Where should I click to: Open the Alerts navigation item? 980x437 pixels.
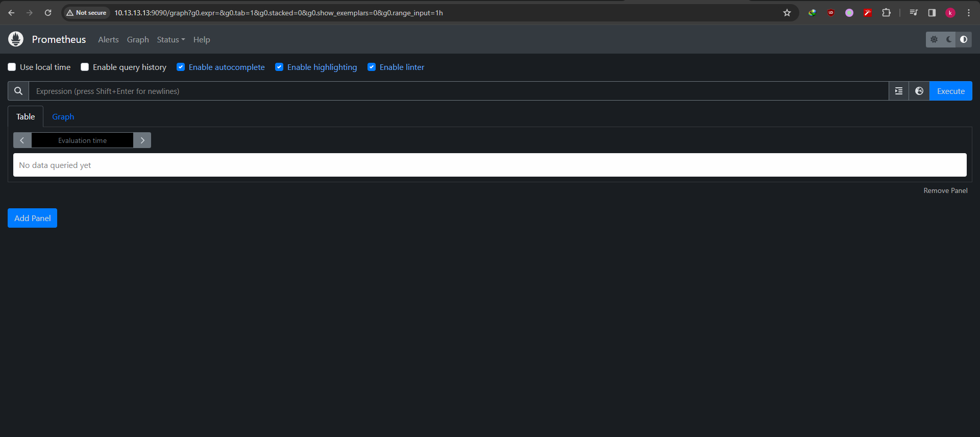click(x=108, y=39)
